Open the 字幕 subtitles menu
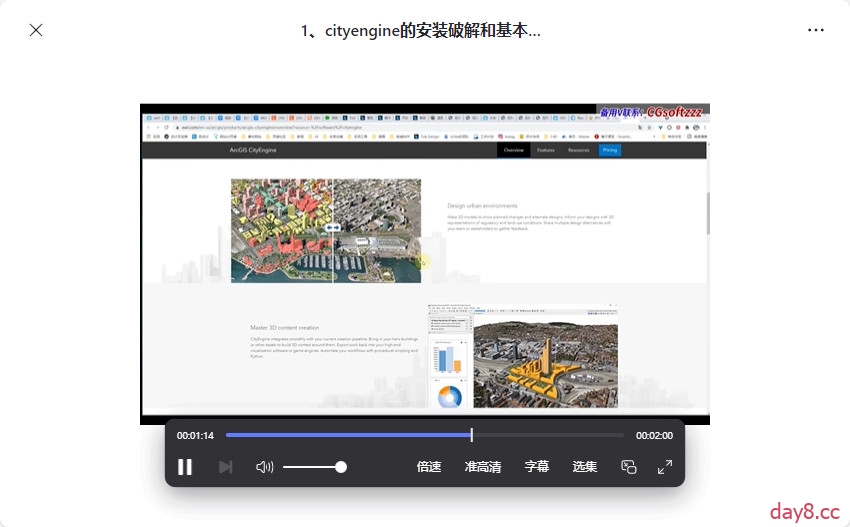The height and width of the screenshot is (527, 850). [x=537, y=467]
